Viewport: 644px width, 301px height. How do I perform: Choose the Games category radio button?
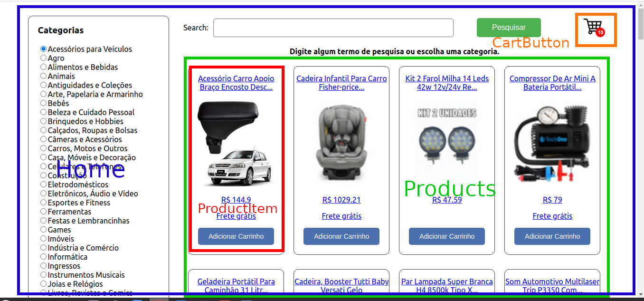44,230
